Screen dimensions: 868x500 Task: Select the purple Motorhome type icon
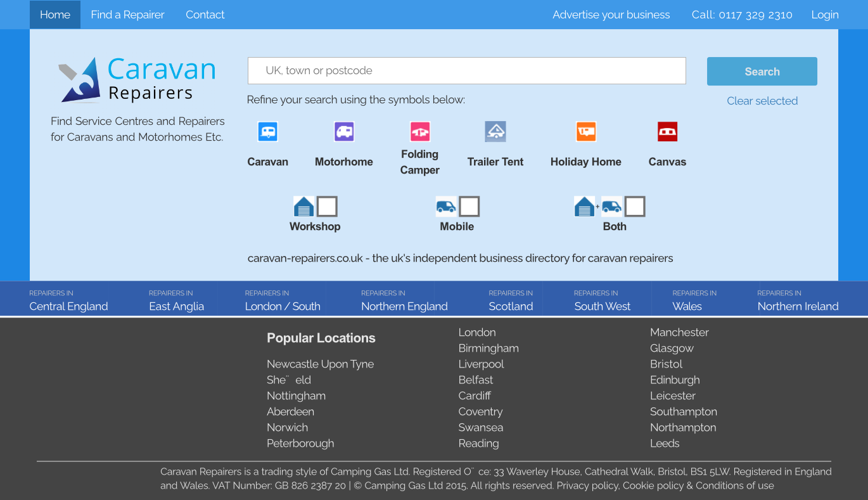coord(344,132)
